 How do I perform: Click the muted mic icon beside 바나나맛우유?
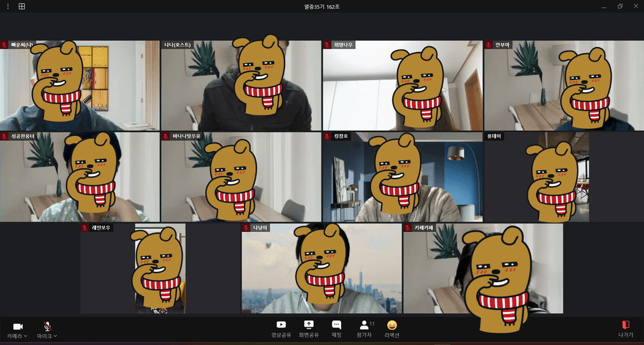(166, 136)
